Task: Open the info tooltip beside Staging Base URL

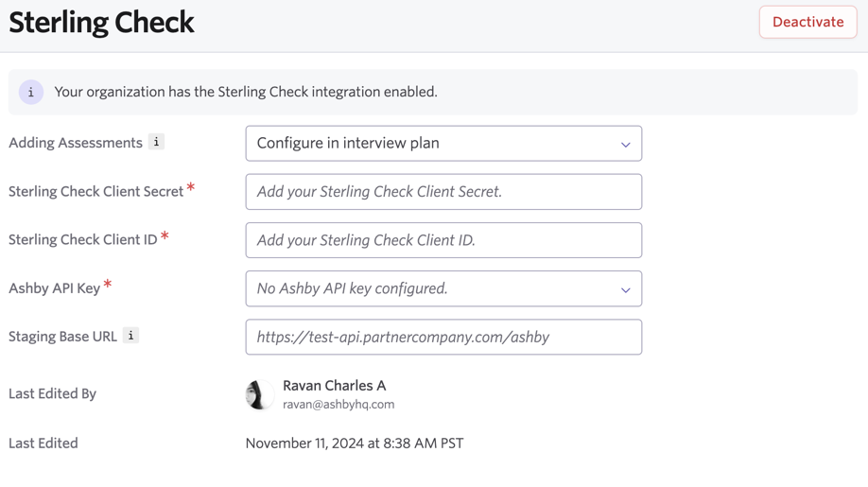Action: tap(130, 336)
